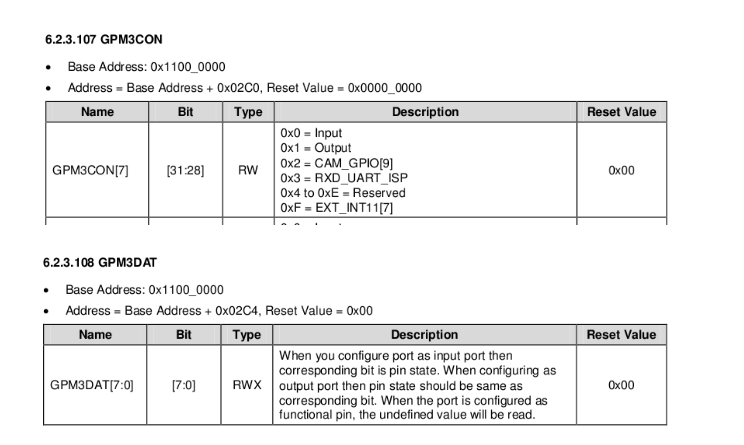Select the RW type cell
This screenshot has height=445, width=744.
click(x=248, y=170)
